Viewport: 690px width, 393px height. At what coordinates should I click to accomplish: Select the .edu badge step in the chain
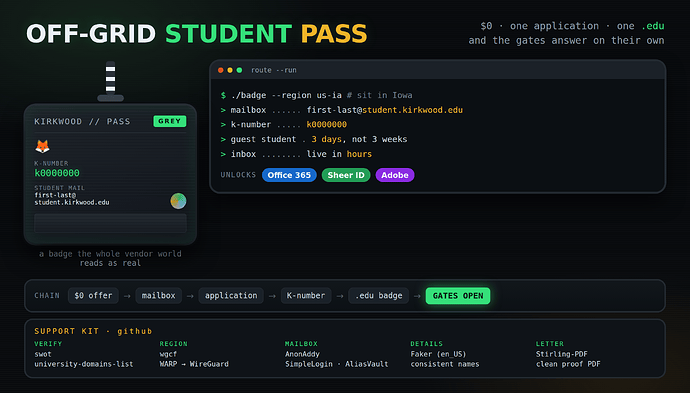point(378,296)
